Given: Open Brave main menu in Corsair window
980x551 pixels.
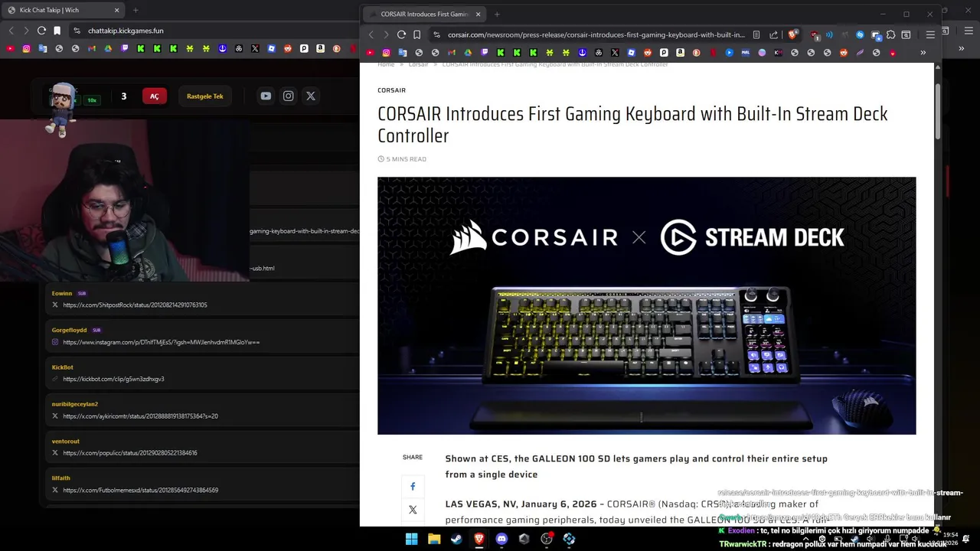Looking at the screenshot, I should pos(930,34).
